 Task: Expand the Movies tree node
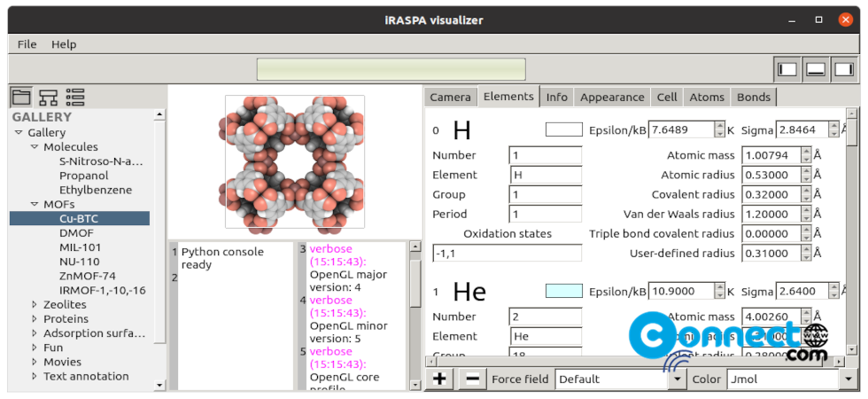(x=35, y=362)
